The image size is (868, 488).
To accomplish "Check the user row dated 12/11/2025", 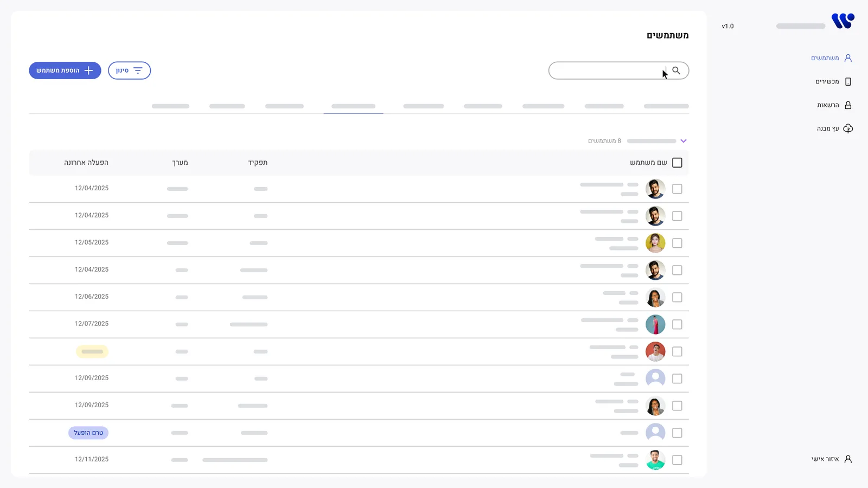I will click(677, 460).
